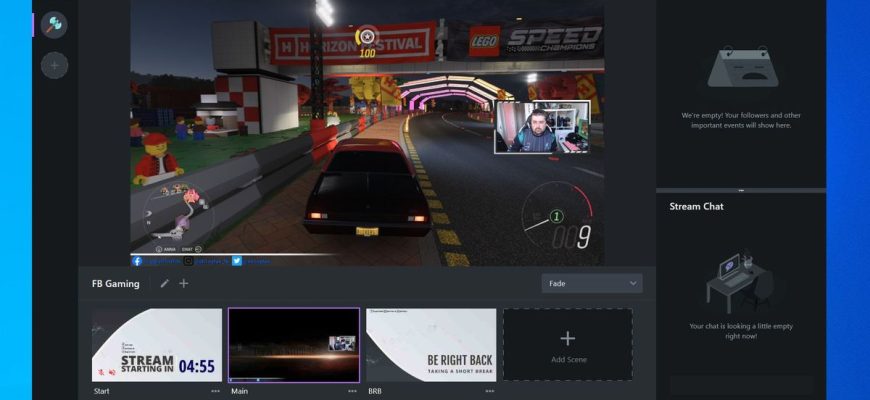The width and height of the screenshot is (870, 400).
Task: Click the Facebook icon in the preview overlay
Action: [x=136, y=261]
